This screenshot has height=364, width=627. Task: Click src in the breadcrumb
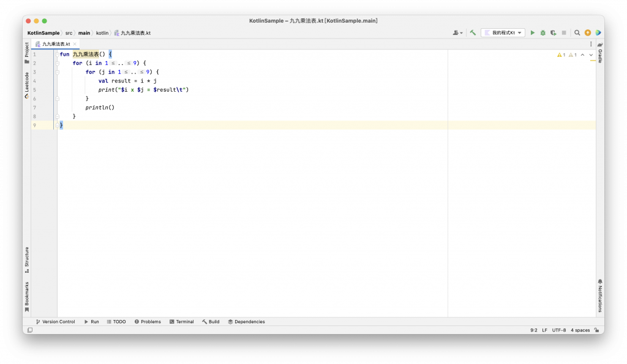coord(69,33)
